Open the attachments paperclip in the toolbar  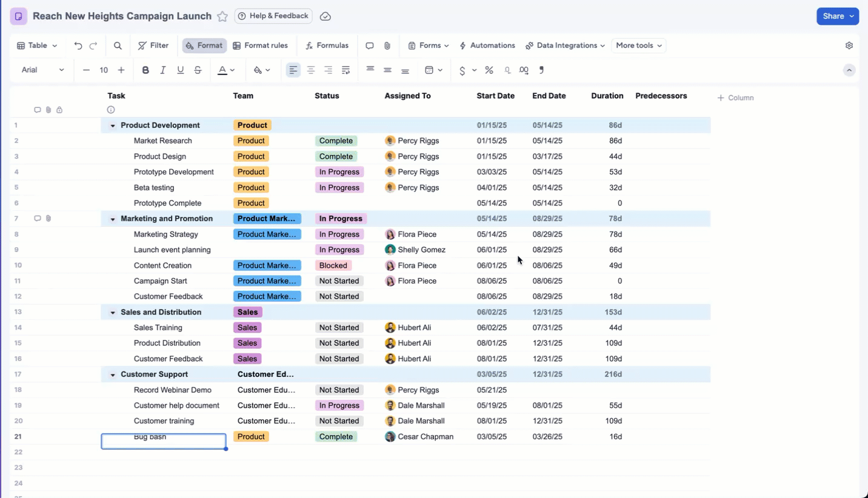pos(387,45)
